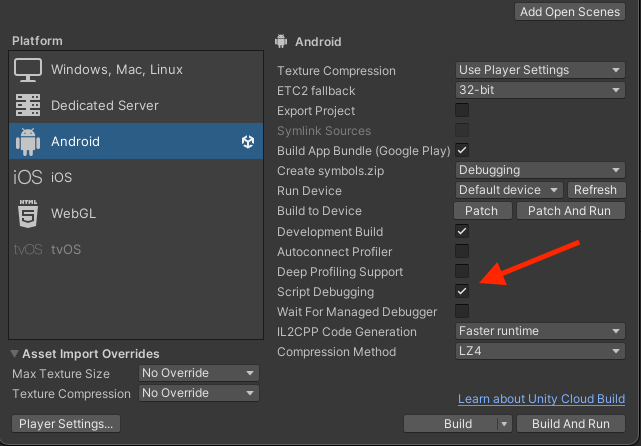The image size is (641, 446).
Task: Open the Texture Compression Use Player Settings dropdown
Action: [540, 70]
